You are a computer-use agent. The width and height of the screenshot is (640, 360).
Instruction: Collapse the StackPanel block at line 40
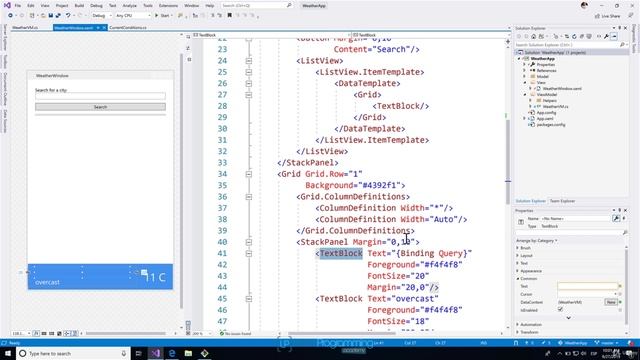(x=249, y=242)
